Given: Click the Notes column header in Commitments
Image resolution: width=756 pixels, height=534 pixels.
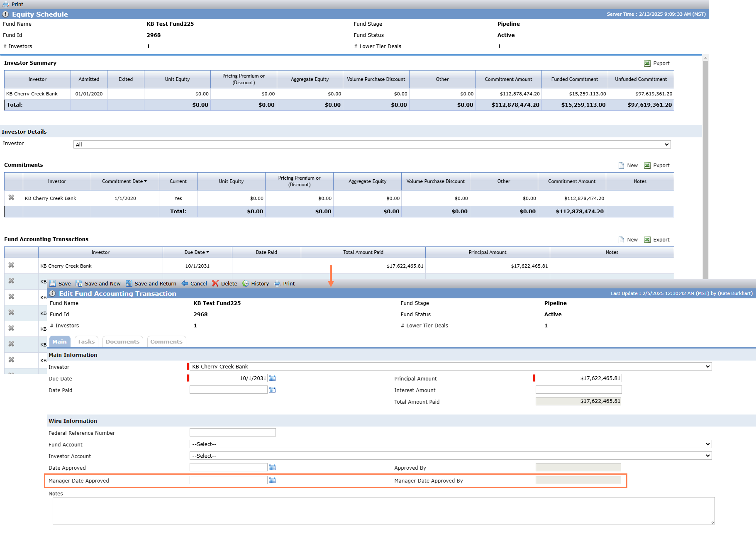Looking at the screenshot, I should click(x=640, y=181).
